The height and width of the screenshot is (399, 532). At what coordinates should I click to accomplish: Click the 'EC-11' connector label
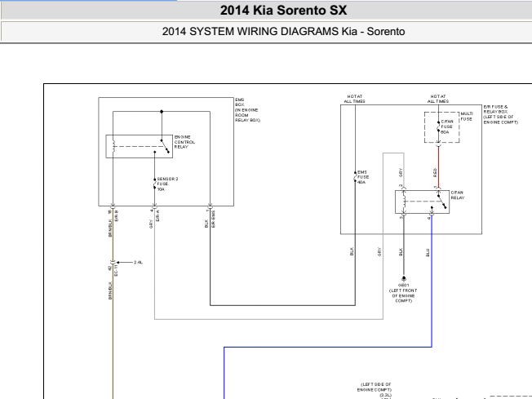pos(116,270)
